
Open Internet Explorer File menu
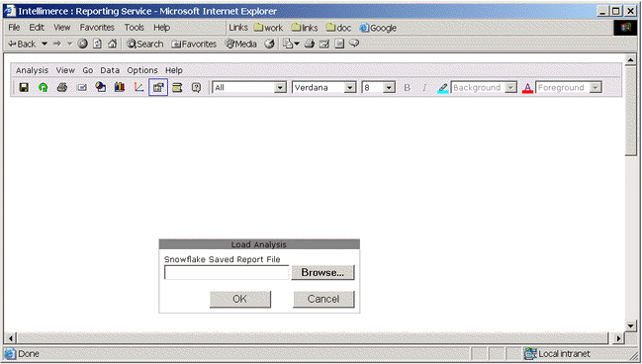pyautogui.click(x=14, y=28)
